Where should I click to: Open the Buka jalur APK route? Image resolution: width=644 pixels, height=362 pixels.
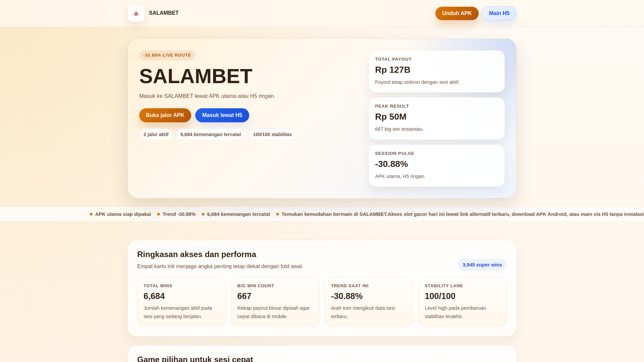click(165, 115)
